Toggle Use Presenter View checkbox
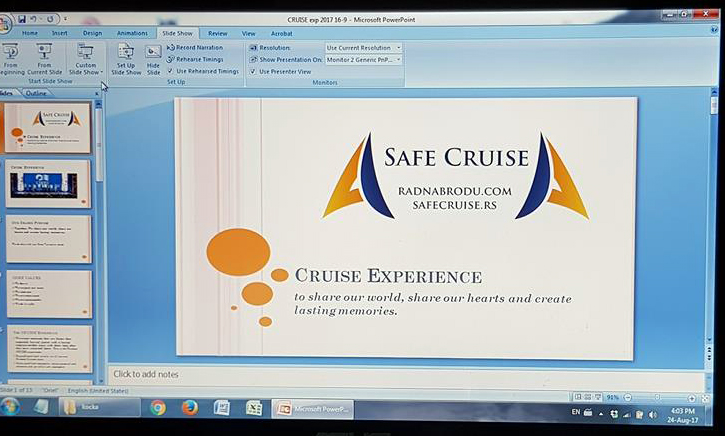The height and width of the screenshot is (436, 725). (x=252, y=72)
